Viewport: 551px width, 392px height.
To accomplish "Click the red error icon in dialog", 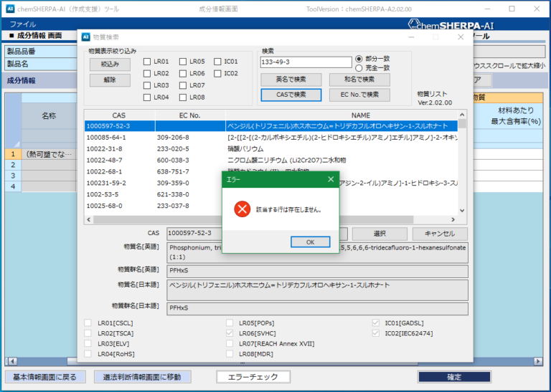I will pos(242,209).
